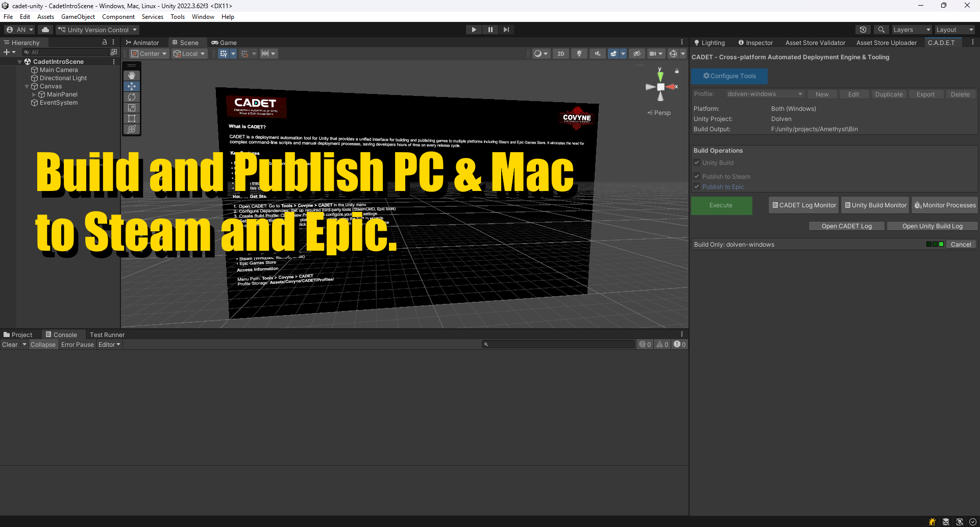
Task: Select the Rect tool
Action: click(132, 118)
